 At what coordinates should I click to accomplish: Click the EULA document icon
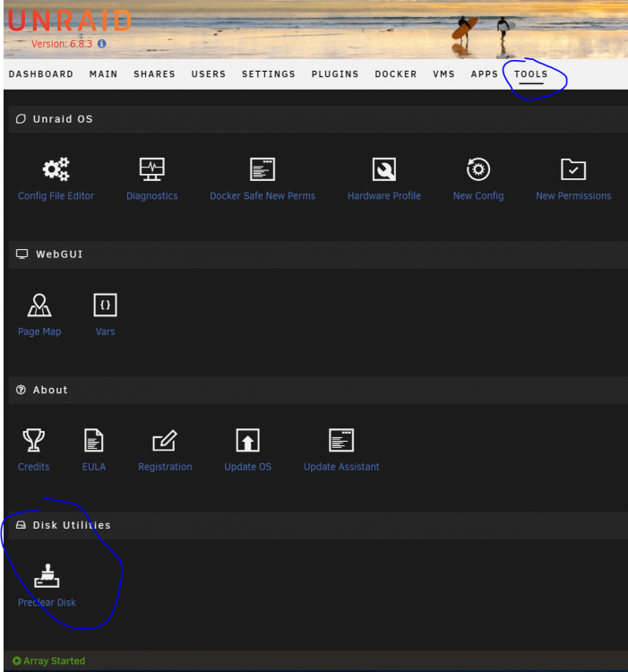[x=94, y=440]
